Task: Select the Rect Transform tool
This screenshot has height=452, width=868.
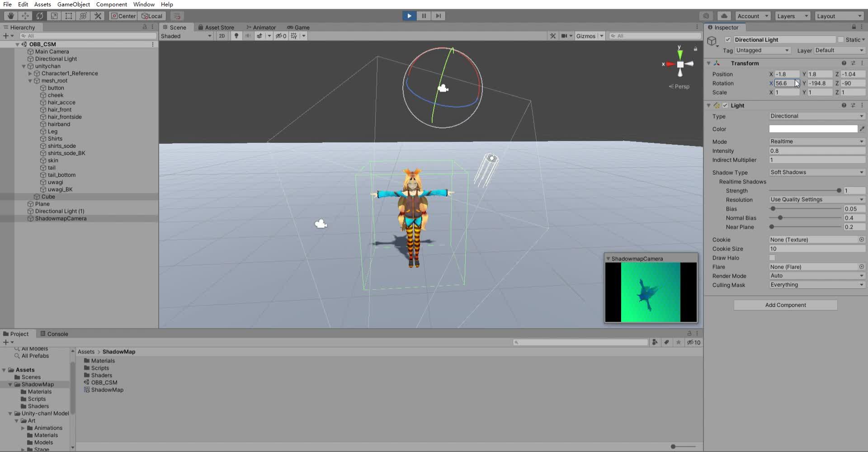Action: coord(69,16)
